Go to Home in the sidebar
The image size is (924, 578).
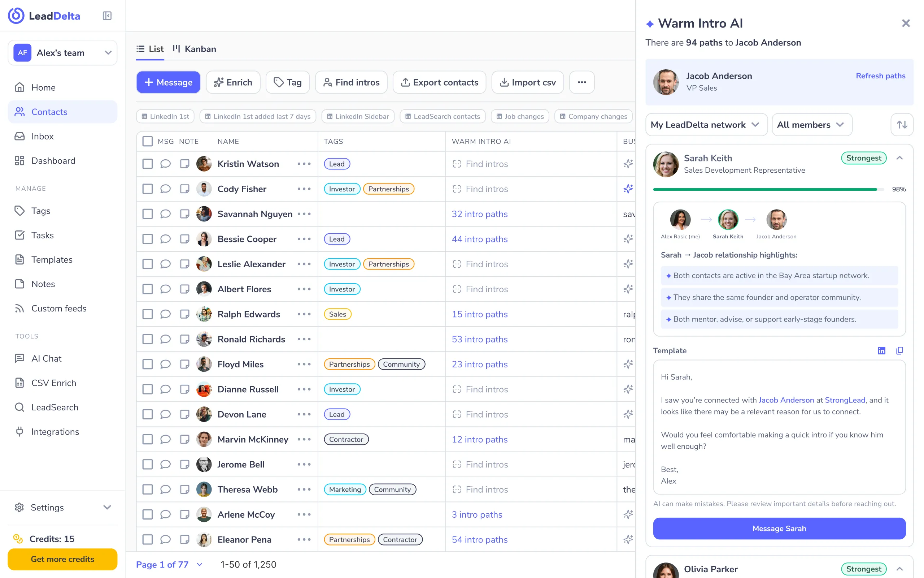coord(62,87)
